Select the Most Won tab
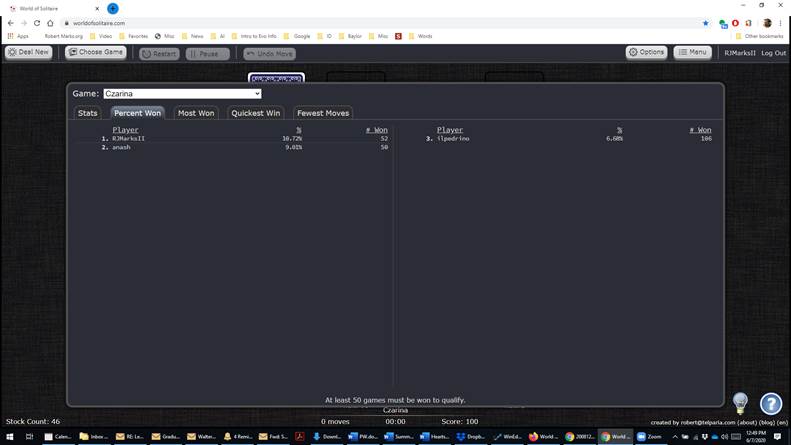The height and width of the screenshot is (445, 791). (196, 113)
